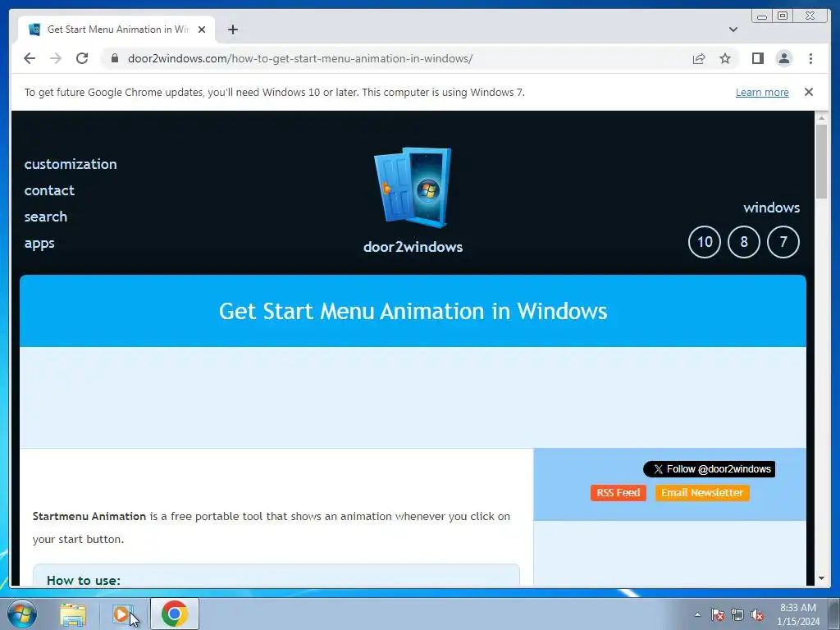Open the search menu link
The height and width of the screenshot is (630, 840).
[46, 217]
